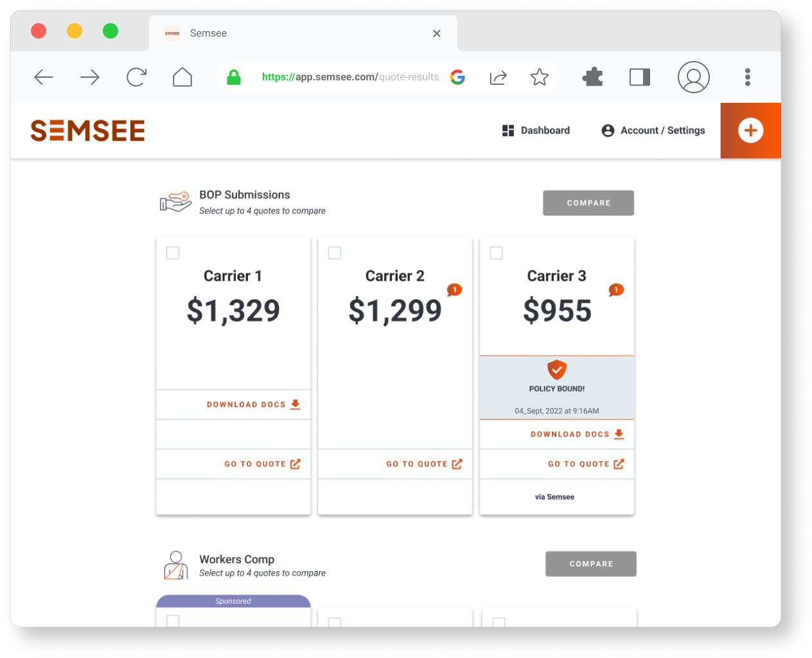This screenshot has height=658, width=812.
Task: Click the orange plus button in the header
Action: pos(750,130)
